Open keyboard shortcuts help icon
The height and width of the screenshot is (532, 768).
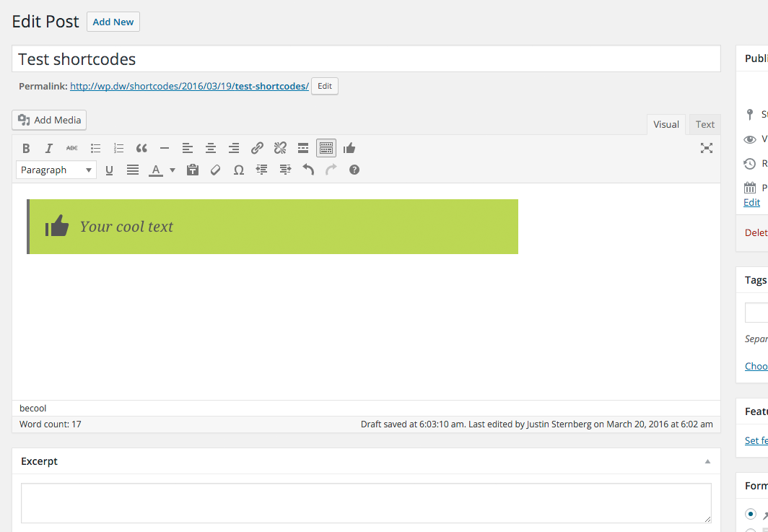(x=354, y=170)
